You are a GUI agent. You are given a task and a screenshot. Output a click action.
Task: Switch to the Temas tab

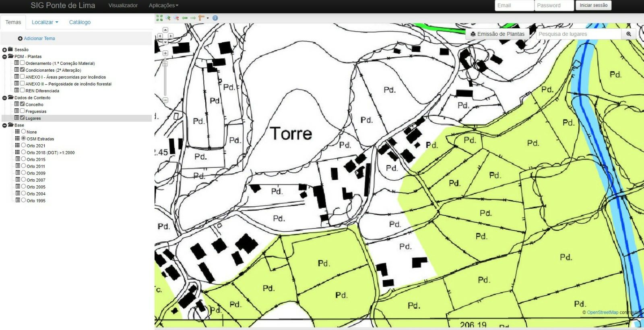click(x=13, y=22)
